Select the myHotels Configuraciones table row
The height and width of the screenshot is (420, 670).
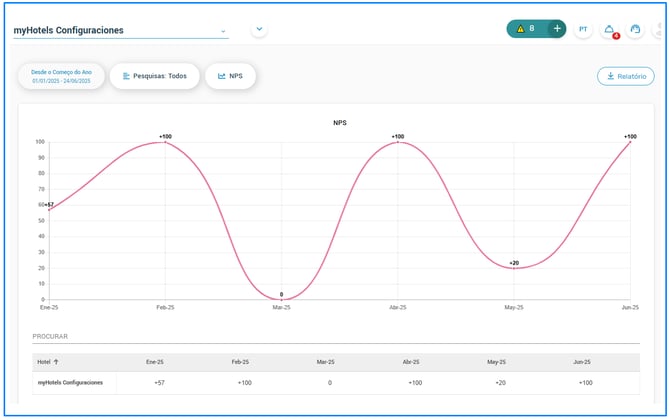coord(336,383)
